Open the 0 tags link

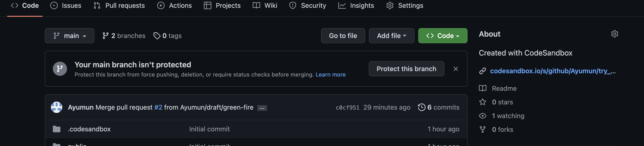point(167,36)
